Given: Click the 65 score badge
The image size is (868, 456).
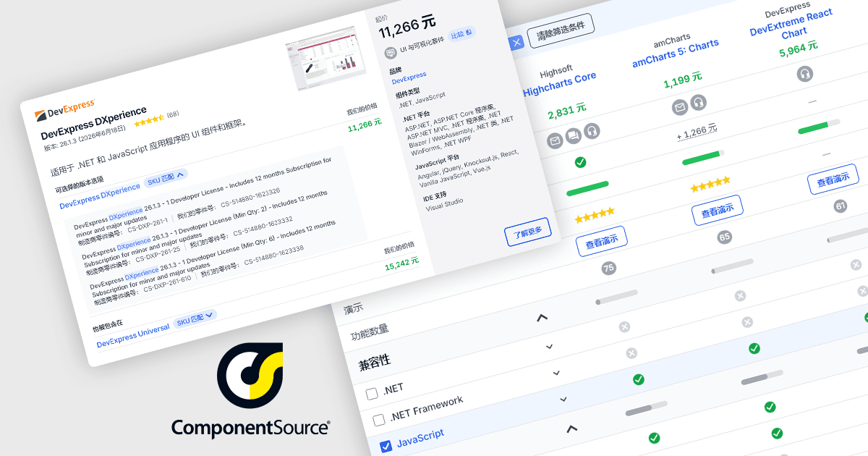Looking at the screenshot, I should click(724, 237).
